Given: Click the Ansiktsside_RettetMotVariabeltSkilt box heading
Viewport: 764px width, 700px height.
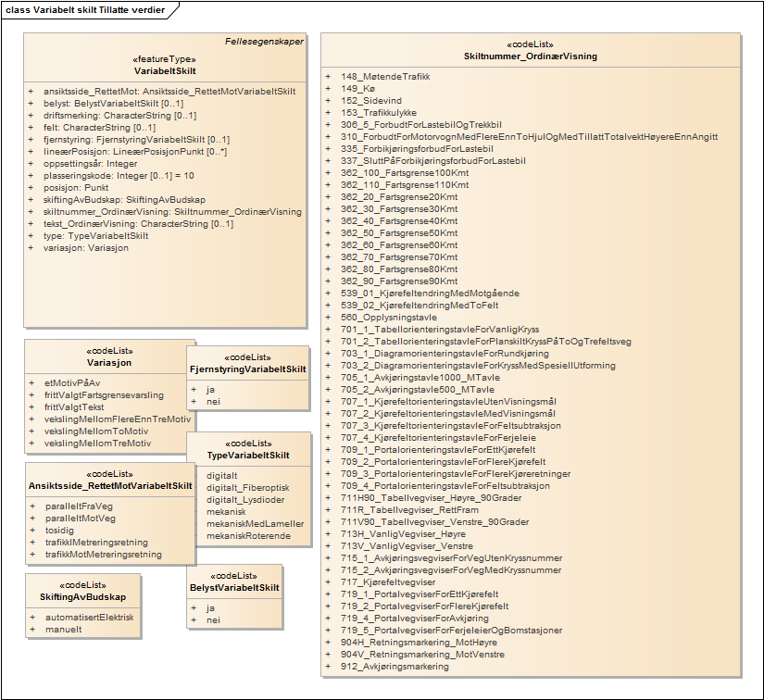Looking at the screenshot, I should click(x=109, y=485).
